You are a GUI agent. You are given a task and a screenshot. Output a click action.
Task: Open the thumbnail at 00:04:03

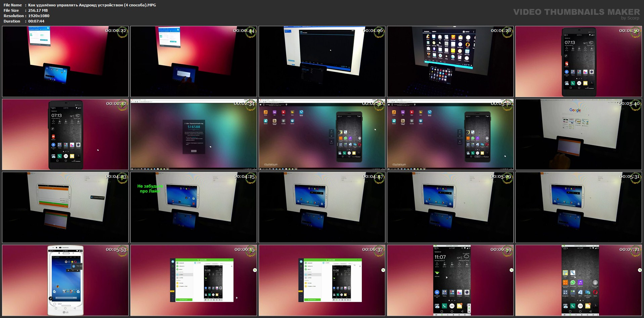[x=65, y=207]
